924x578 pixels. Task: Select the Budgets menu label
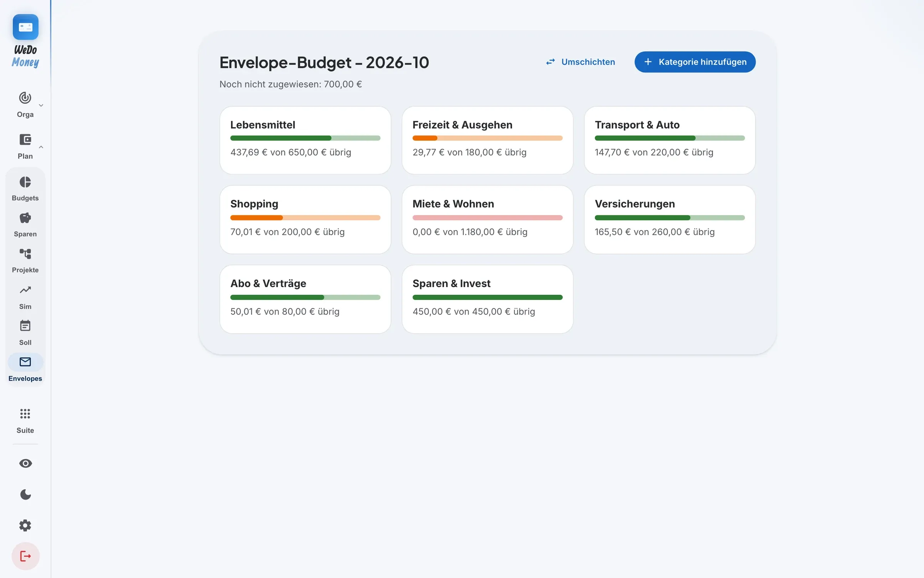[x=25, y=198]
